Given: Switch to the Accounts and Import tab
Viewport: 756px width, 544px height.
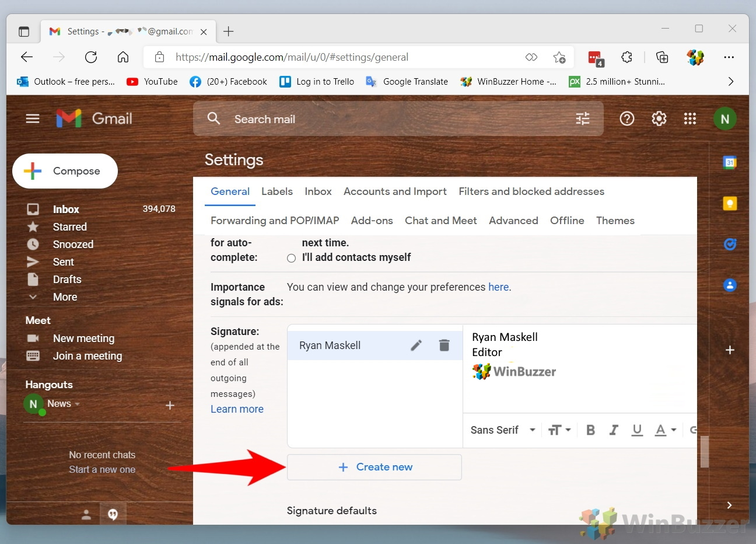Looking at the screenshot, I should click(x=395, y=191).
